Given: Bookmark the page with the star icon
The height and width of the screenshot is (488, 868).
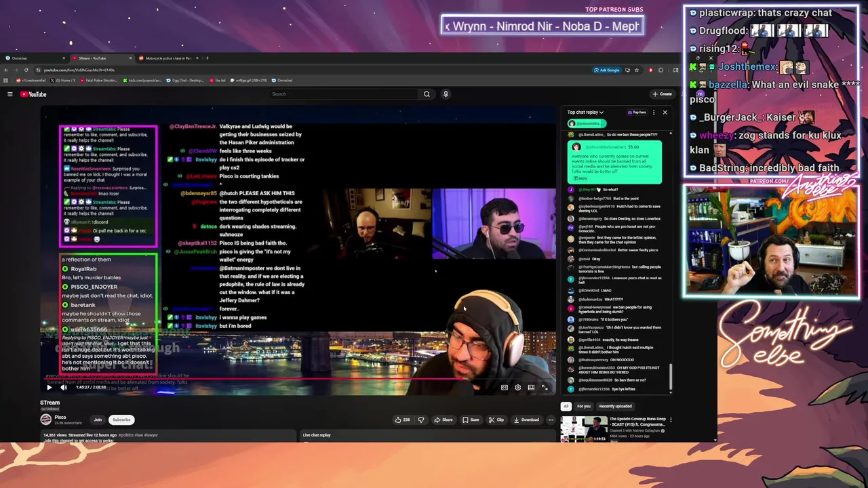Looking at the screenshot, I should coord(637,70).
